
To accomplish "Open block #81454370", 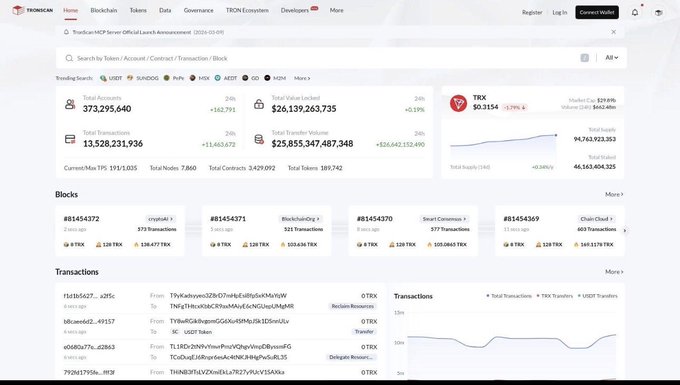I will click(375, 219).
